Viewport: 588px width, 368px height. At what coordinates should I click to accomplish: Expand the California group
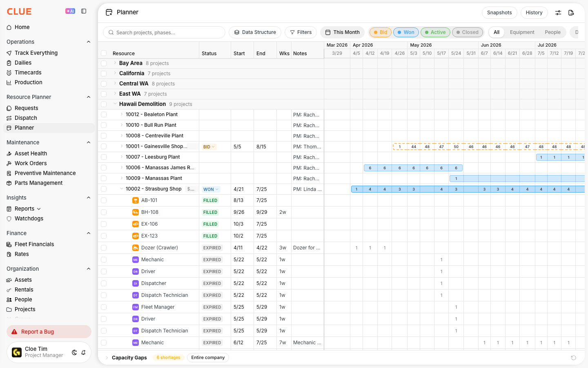pyautogui.click(x=115, y=73)
